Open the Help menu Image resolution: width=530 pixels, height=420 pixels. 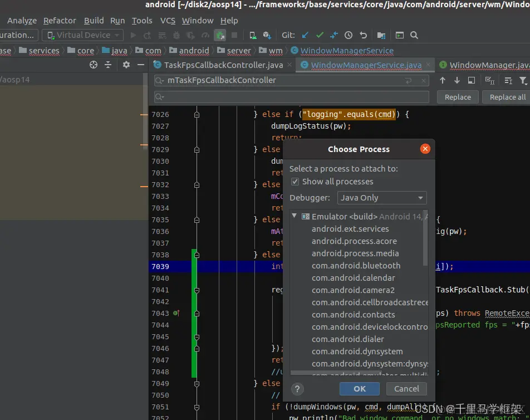click(229, 21)
